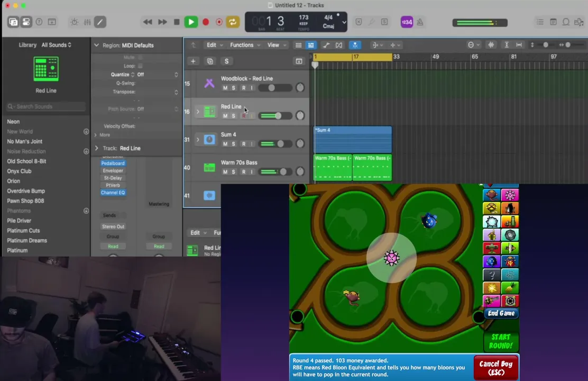Open the All Sounds library dropdown

point(56,44)
